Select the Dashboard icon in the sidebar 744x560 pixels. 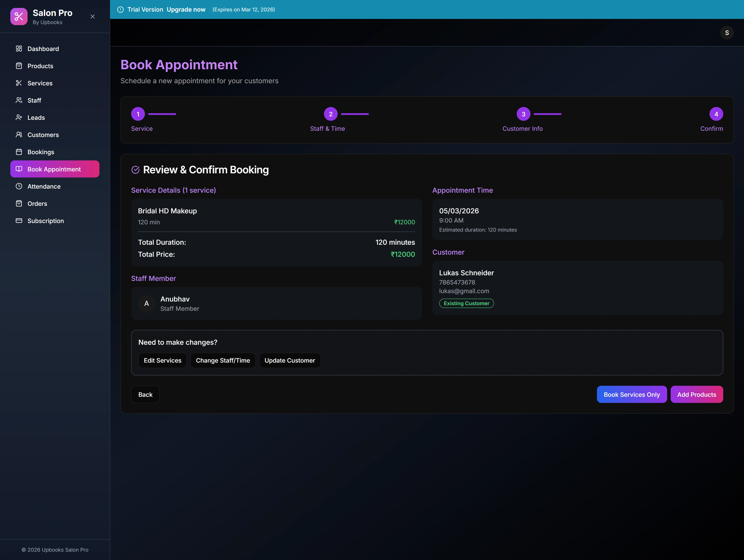pyautogui.click(x=19, y=48)
